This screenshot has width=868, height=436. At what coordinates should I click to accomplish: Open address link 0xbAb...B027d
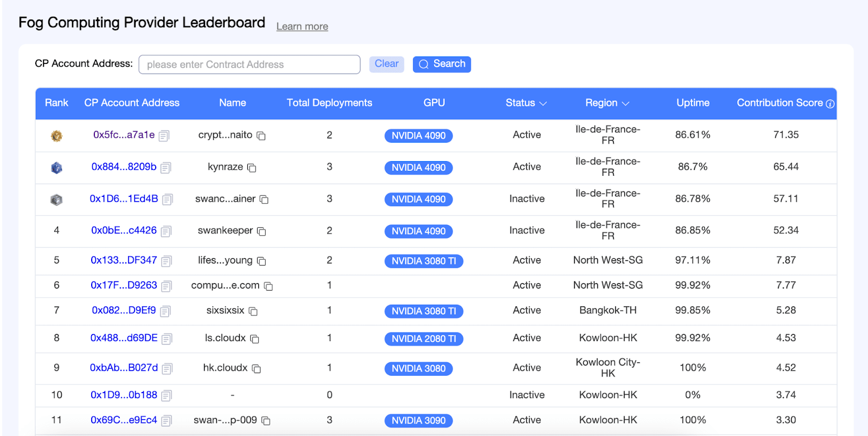tap(124, 368)
